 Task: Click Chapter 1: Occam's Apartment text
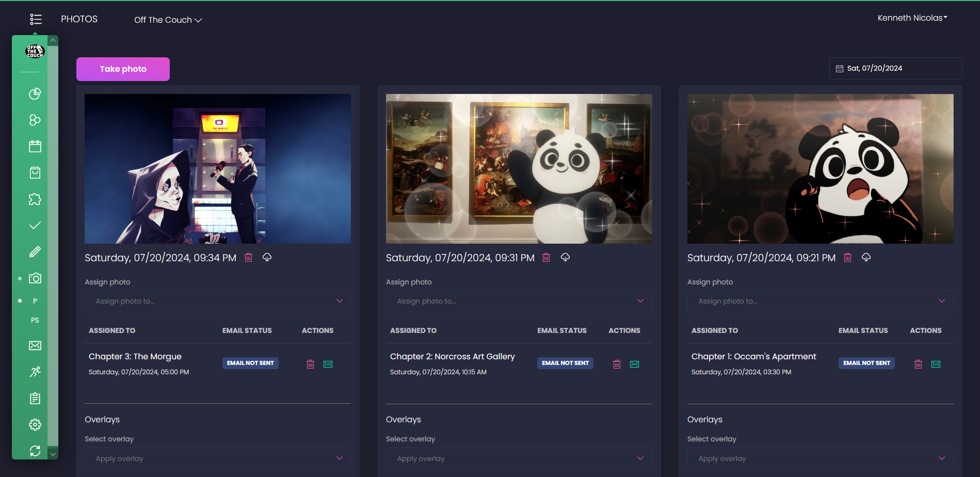(754, 356)
